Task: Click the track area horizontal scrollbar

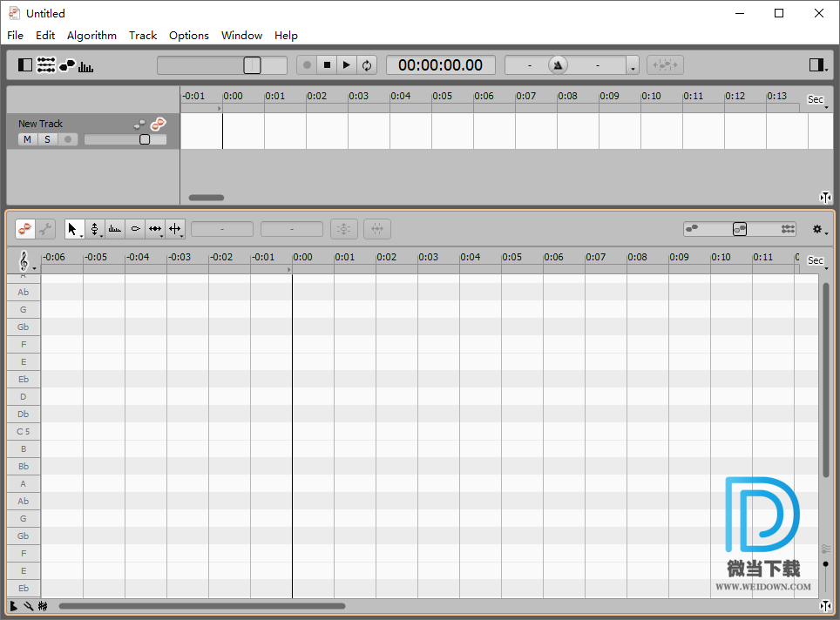Action: point(207,198)
